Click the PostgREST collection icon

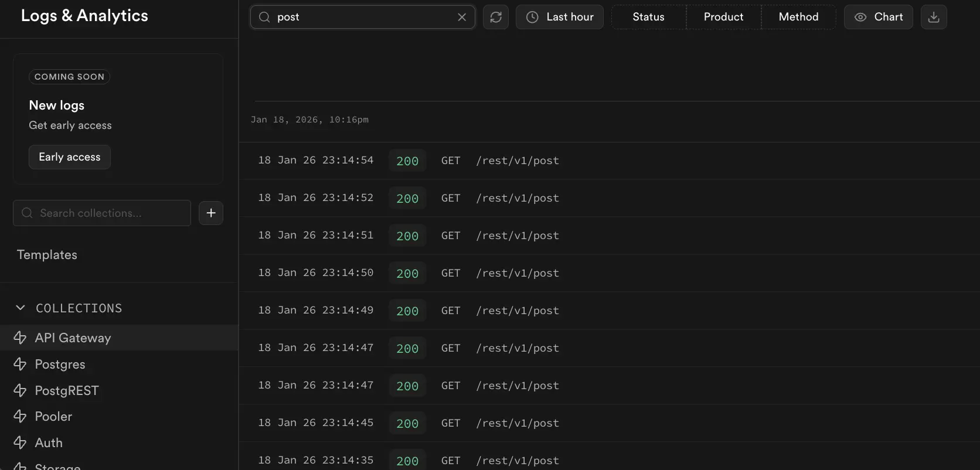pyautogui.click(x=20, y=390)
